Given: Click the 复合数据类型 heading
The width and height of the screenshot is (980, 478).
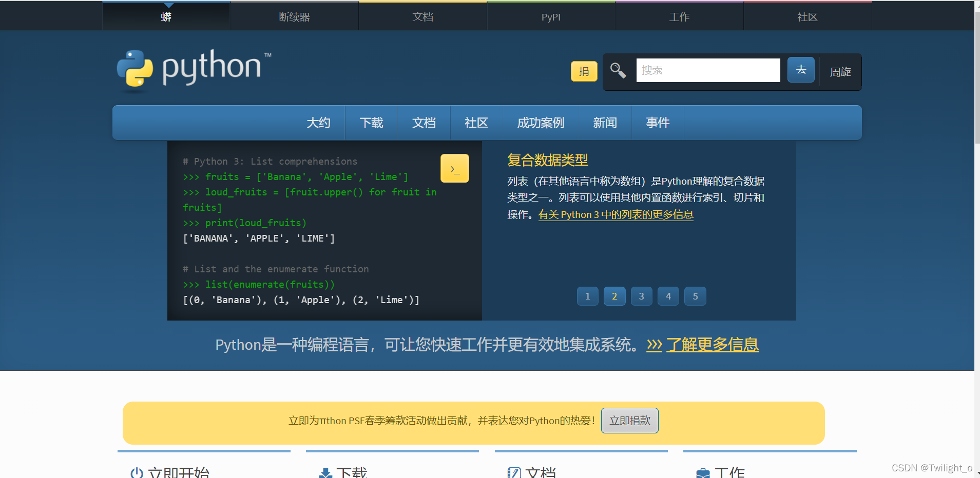Looking at the screenshot, I should (548, 160).
